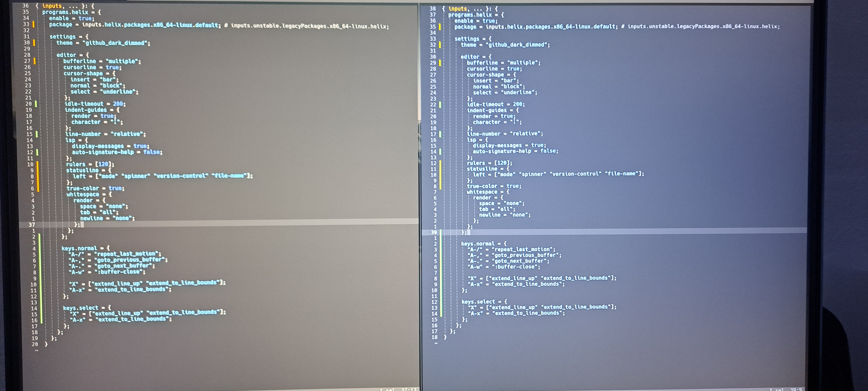
Task: Click 'keys.select = {' in right pane
Action: pyautogui.click(x=484, y=302)
